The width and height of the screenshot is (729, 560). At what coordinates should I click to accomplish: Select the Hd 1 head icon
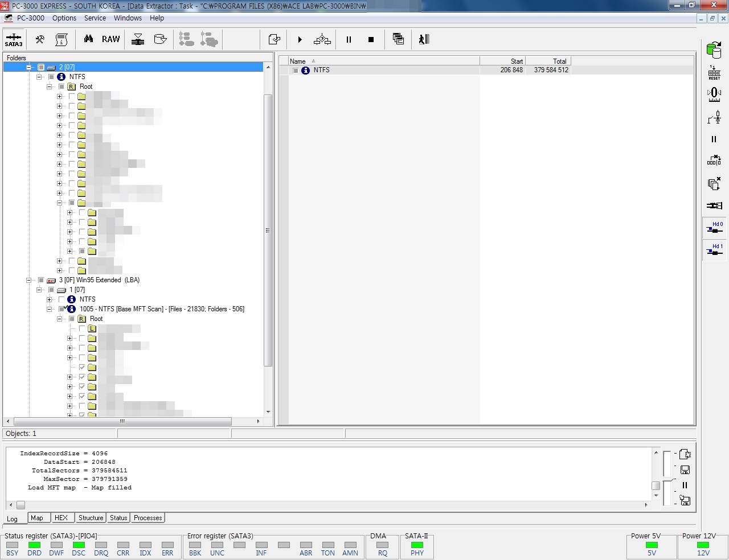tap(714, 250)
